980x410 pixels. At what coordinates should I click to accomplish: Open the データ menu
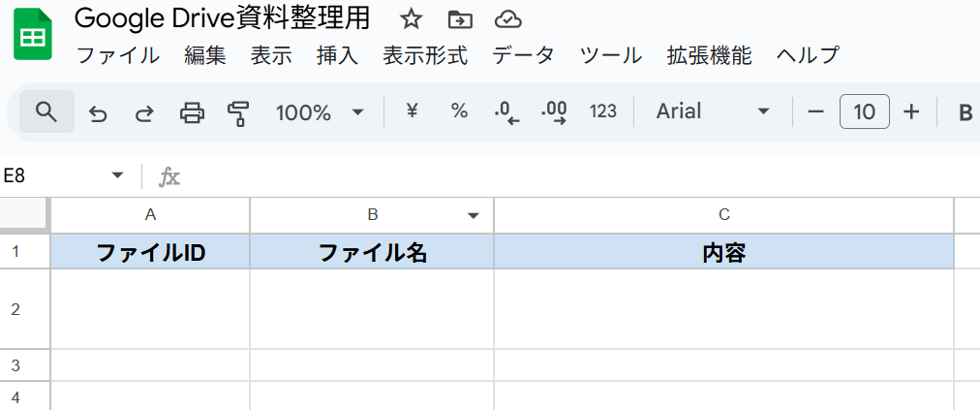click(x=523, y=55)
